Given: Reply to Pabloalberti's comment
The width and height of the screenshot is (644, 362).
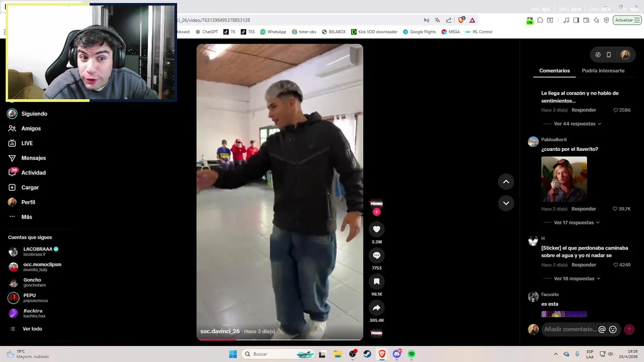Looking at the screenshot, I should point(584,209).
